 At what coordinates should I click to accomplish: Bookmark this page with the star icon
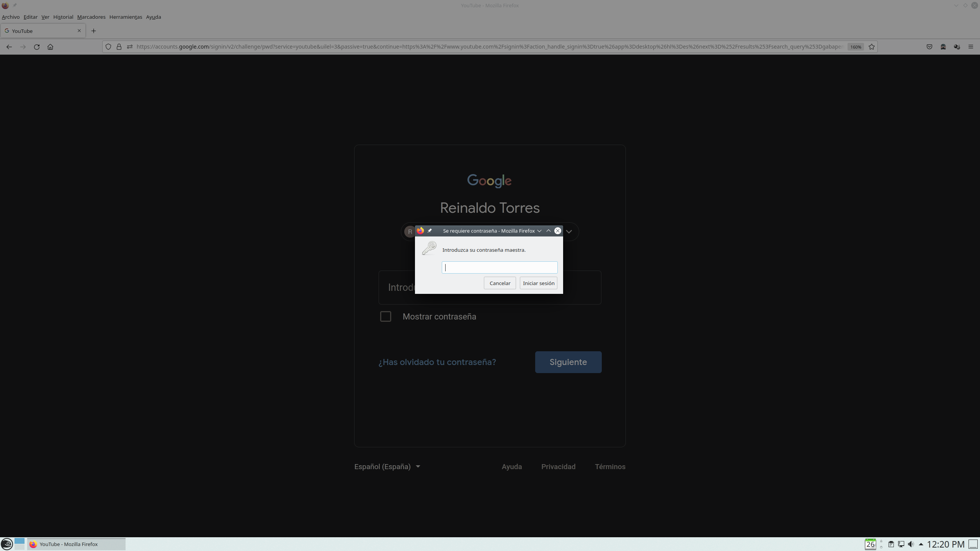(x=872, y=47)
